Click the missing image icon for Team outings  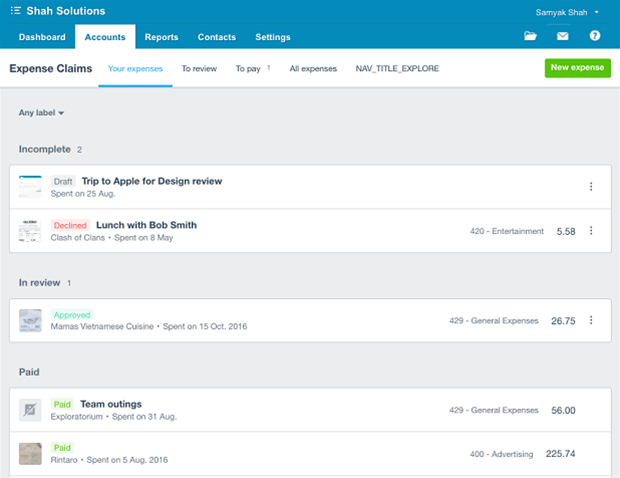(30, 410)
